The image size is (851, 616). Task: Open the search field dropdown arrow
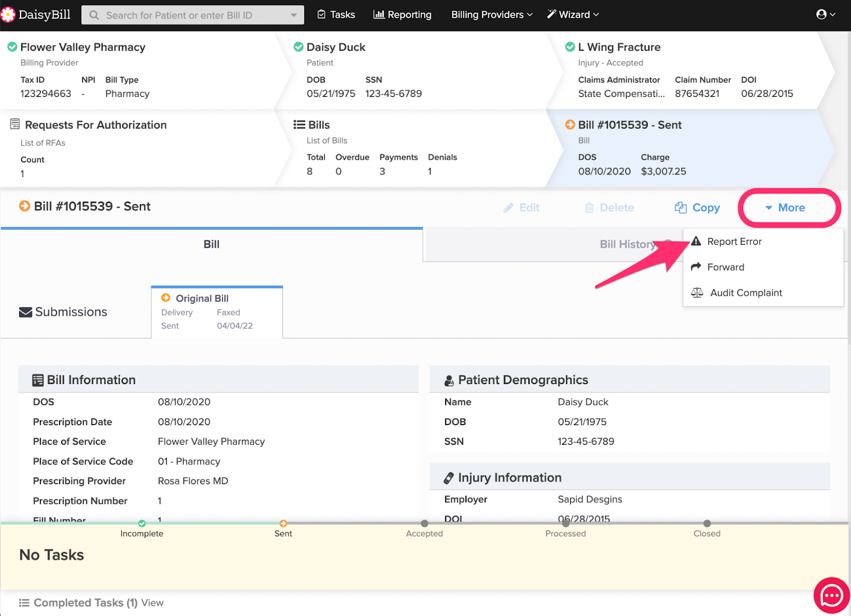tap(294, 15)
